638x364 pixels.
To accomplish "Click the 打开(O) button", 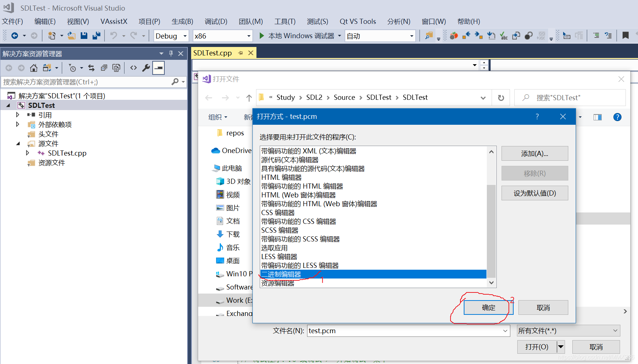I will click(x=537, y=347).
